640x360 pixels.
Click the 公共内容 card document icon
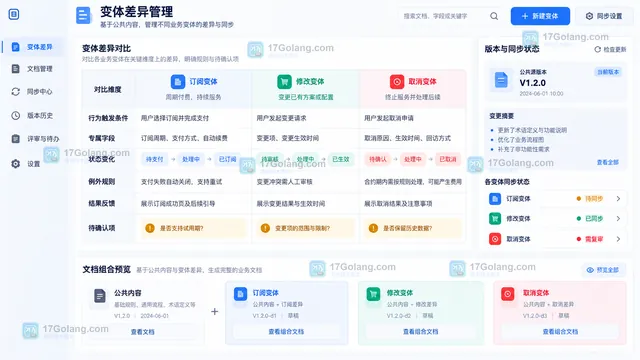(100, 296)
